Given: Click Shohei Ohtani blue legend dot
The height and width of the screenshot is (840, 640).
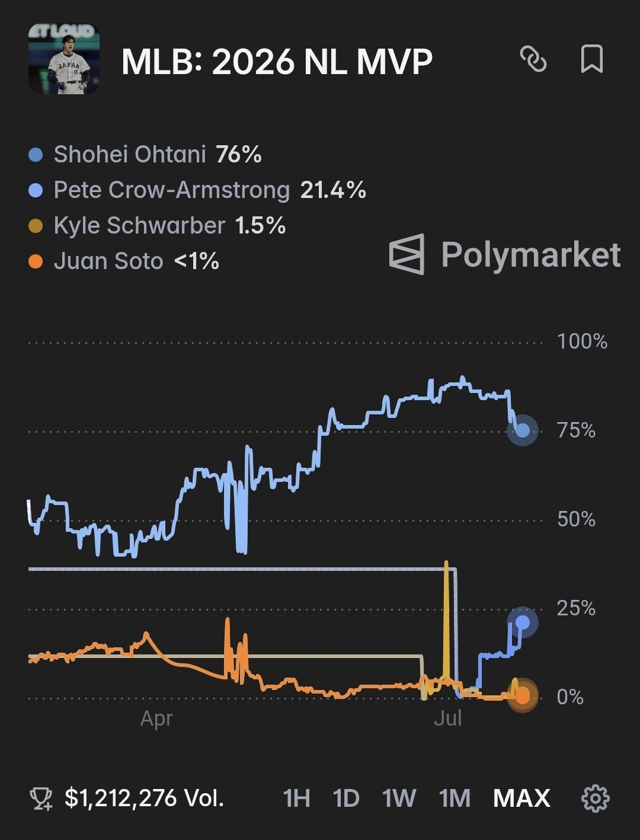Looking at the screenshot, I should click(36, 155).
